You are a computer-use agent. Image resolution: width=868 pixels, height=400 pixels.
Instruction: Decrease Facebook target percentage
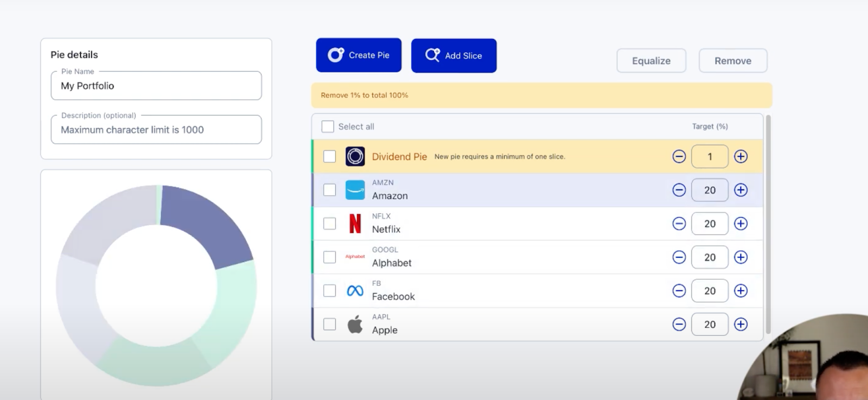click(x=679, y=291)
